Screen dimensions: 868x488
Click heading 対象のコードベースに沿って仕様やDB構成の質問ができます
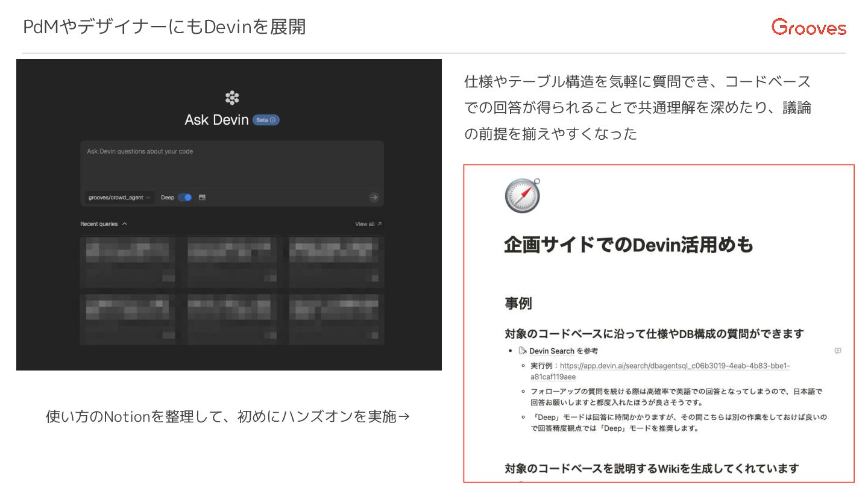pyautogui.click(x=655, y=333)
